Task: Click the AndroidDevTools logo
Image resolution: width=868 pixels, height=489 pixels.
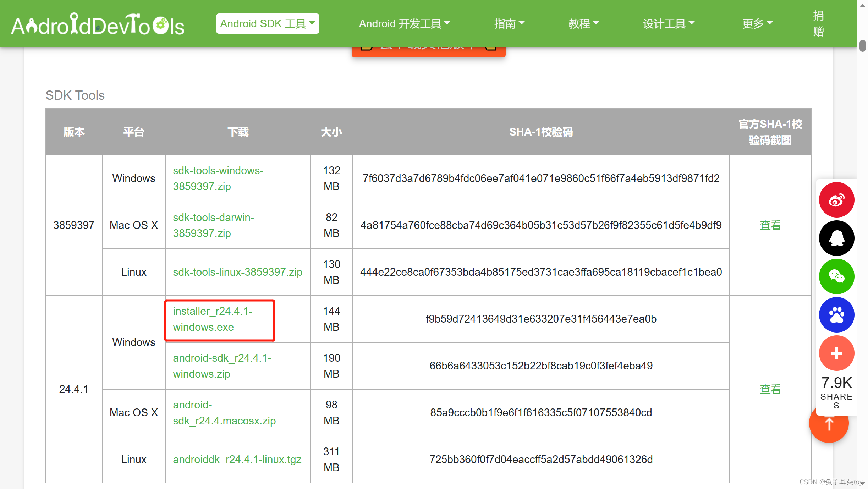Action: click(x=98, y=24)
